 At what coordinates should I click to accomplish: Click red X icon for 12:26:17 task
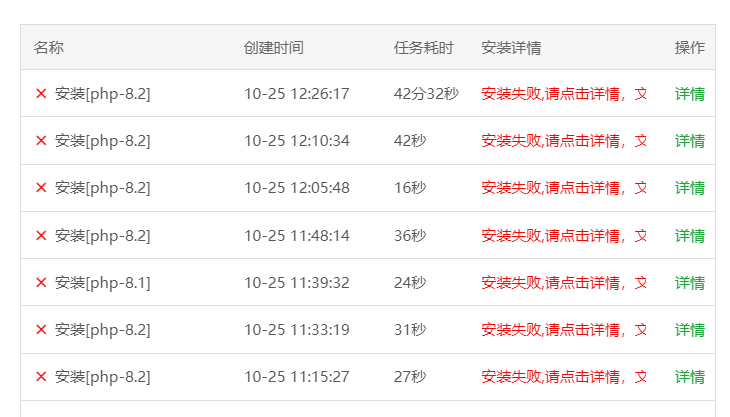(41, 94)
